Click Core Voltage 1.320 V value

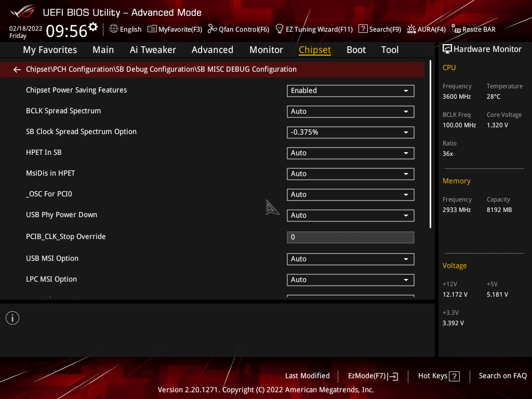[x=497, y=125]
